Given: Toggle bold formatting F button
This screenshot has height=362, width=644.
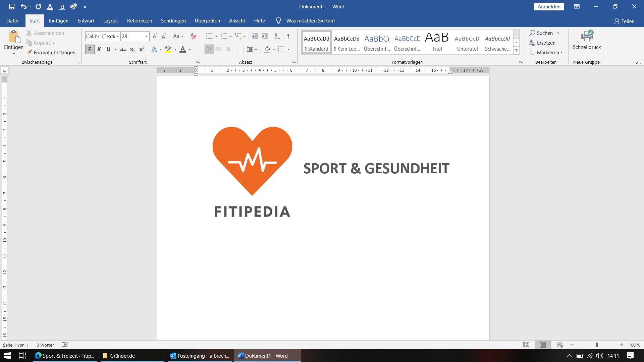Looking at the screenshot, I should [x=90, y=50].
